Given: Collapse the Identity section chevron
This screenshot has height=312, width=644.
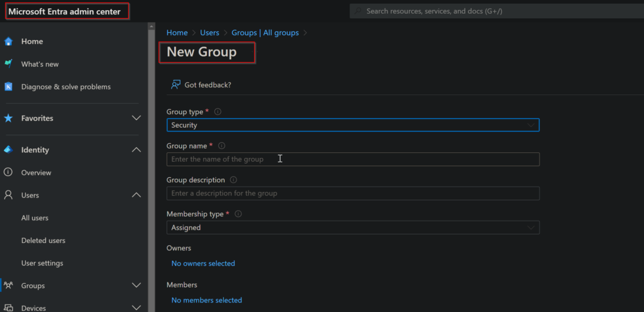Looking at the screenshot, I should pos(136,150).
